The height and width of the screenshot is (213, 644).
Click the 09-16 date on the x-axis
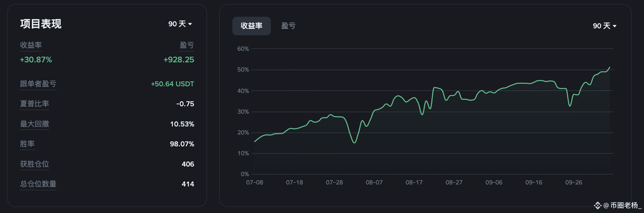534,182
